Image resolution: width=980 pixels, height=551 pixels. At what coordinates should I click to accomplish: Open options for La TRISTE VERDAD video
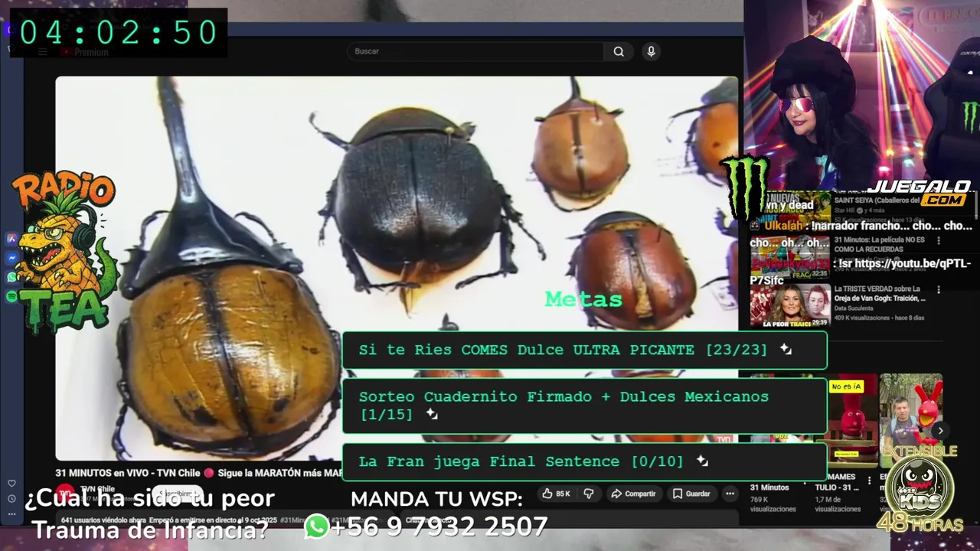click(x=939, y=290)
